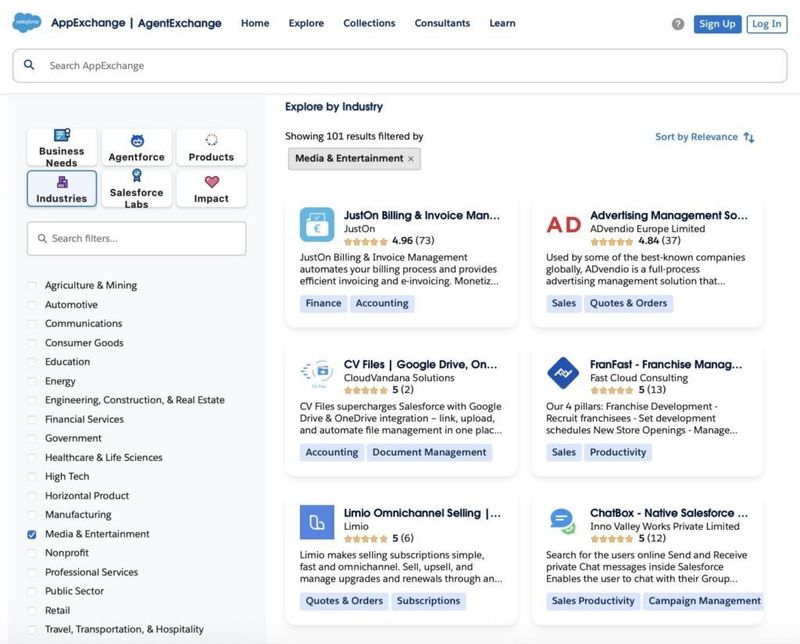Open JustOn Billing & Invoice listing title

(x=421, y=215)
